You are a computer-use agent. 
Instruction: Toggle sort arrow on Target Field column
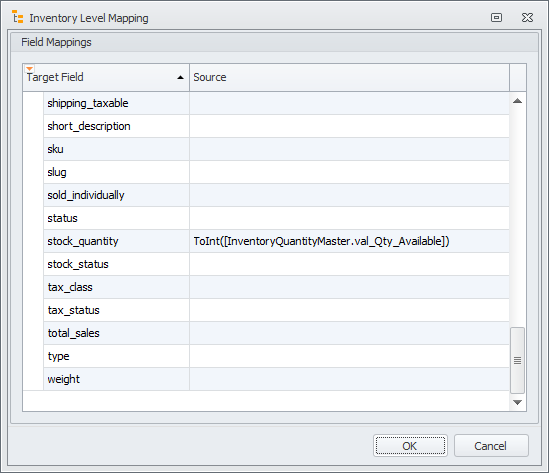click(180, 77)
